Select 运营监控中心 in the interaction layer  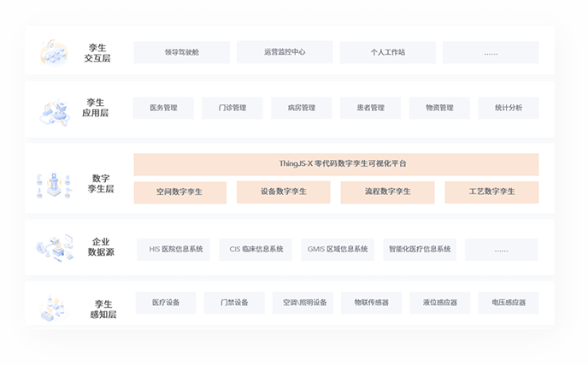(285, 52)
